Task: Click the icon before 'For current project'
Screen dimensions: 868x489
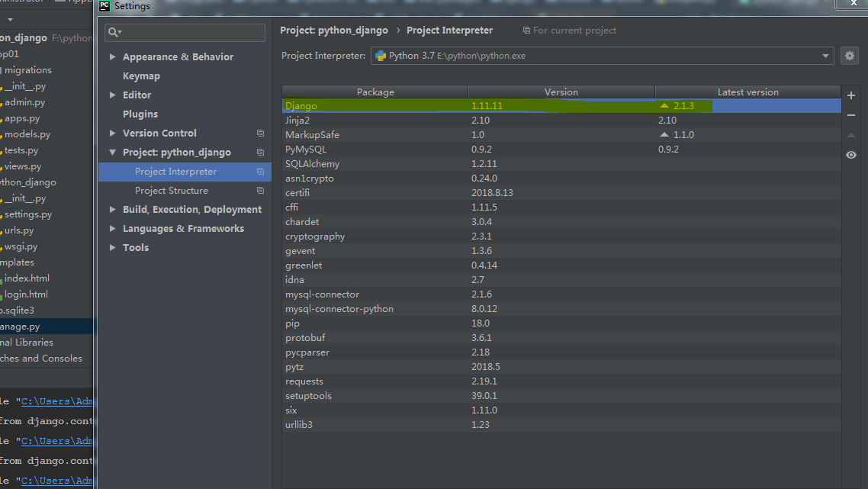Action: tap(526, 31)
